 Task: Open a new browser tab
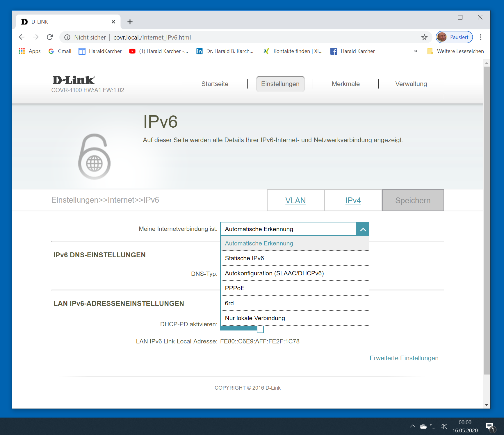point(130,22)
